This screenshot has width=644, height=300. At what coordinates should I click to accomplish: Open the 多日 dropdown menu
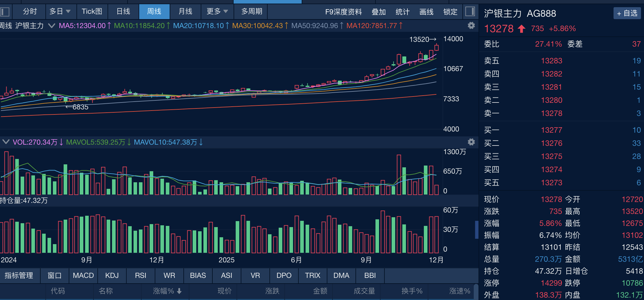click(61, 12)
